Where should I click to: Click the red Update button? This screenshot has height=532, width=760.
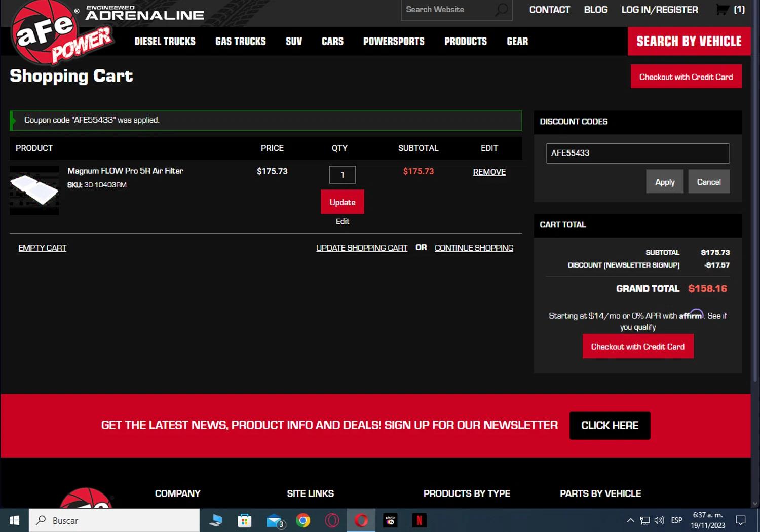(x=343, y=202)
